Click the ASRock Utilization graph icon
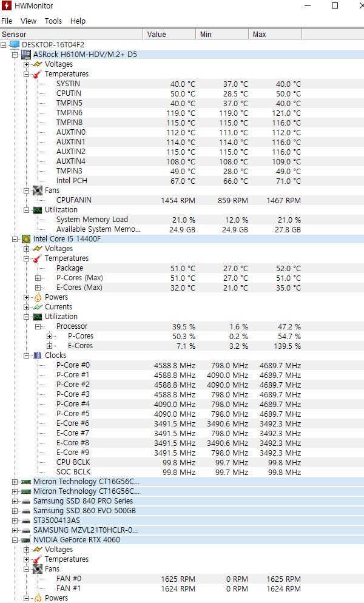 pyautogui.click(x=38, y=210)
